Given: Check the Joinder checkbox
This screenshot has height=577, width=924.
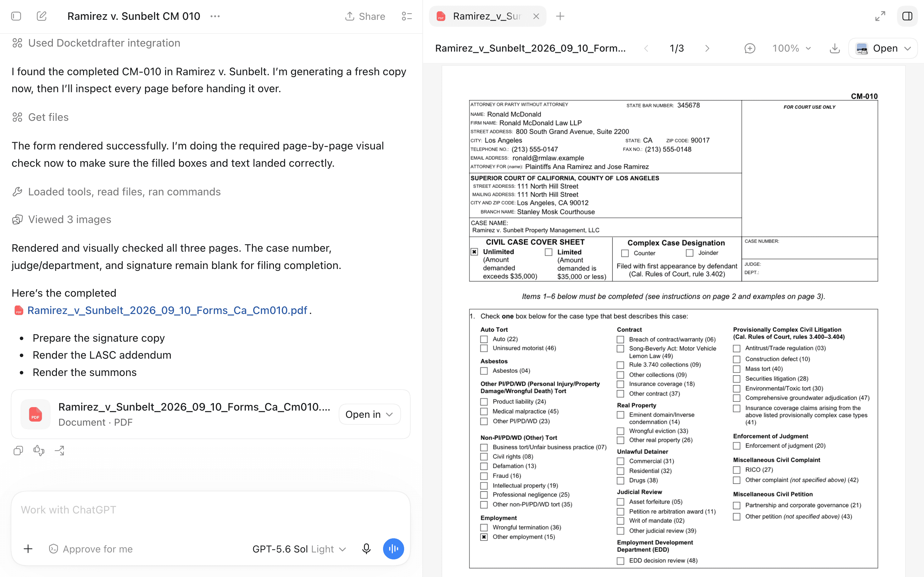Looking at the screenshot, I should click(x=690, y=253).
